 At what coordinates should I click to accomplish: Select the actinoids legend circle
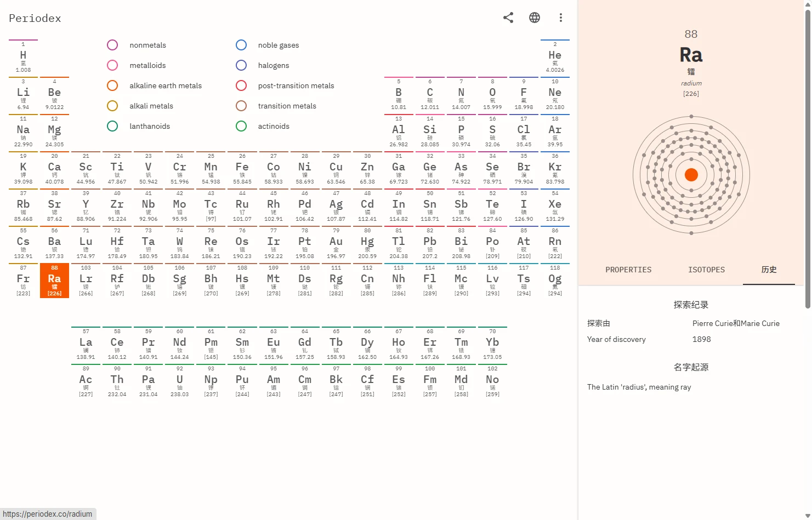pyautogui.click(x=241, y=126)
